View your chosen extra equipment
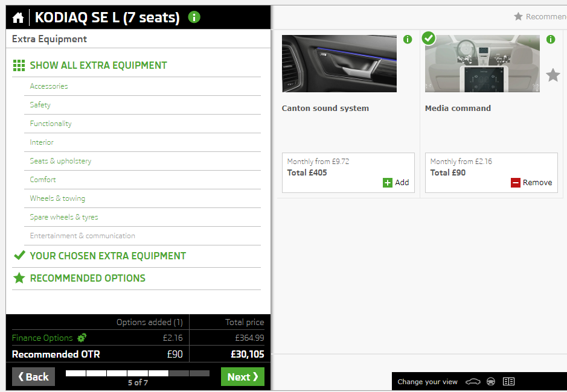Viewport: 567px width, 392px height. (107, 256)
